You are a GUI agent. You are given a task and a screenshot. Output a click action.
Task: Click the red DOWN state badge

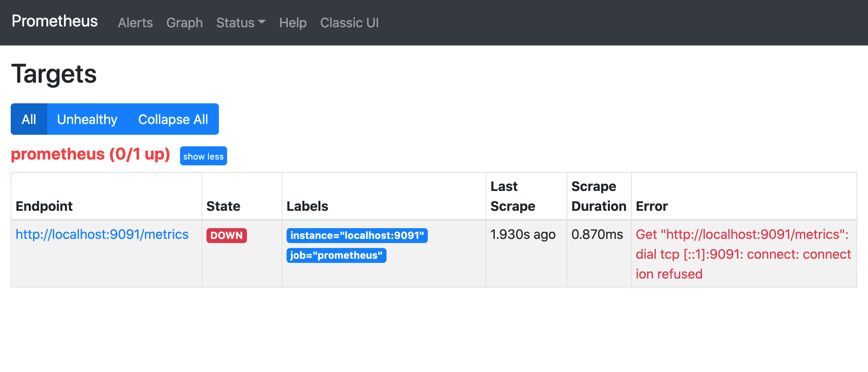coord(226,236)
